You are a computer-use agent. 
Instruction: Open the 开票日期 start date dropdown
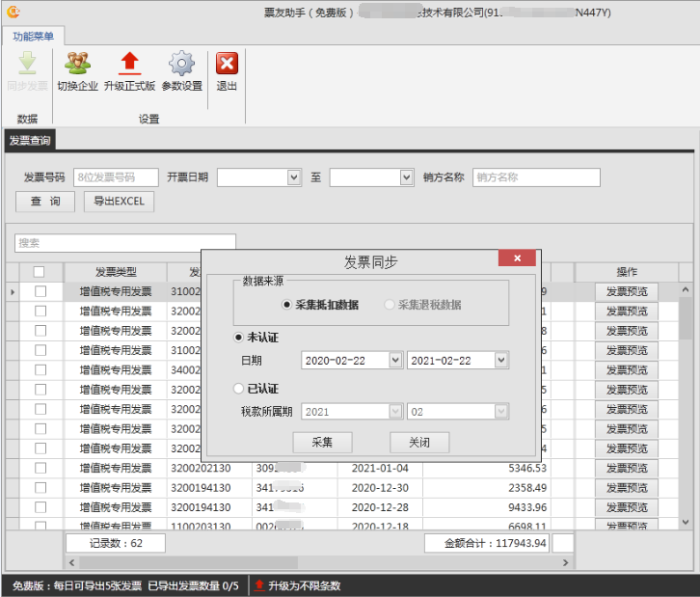click(294, 177)
